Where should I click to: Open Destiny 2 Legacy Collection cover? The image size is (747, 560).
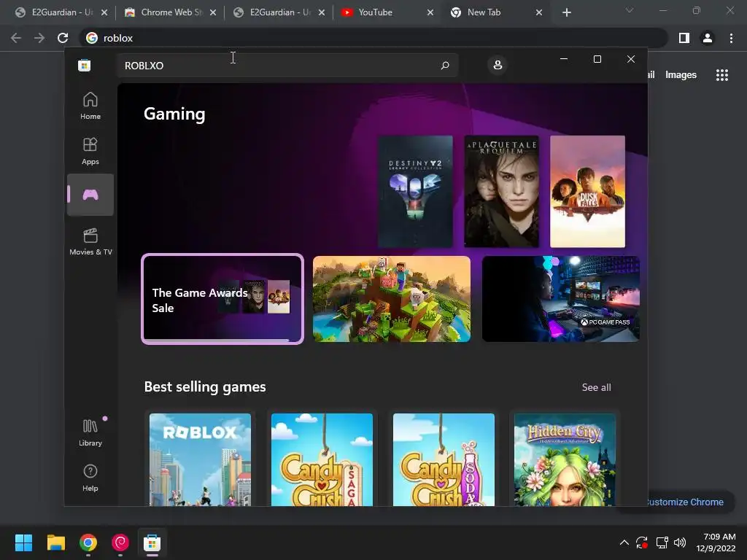415,192
